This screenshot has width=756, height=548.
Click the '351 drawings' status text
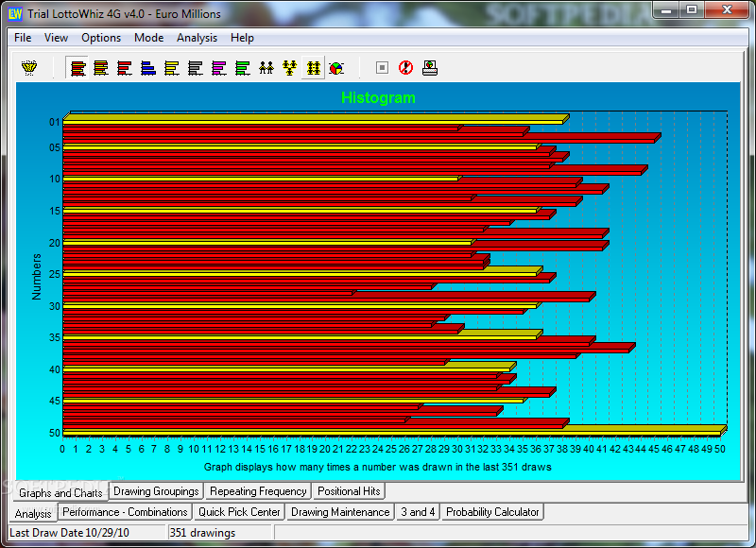click(x=202, y=533)
